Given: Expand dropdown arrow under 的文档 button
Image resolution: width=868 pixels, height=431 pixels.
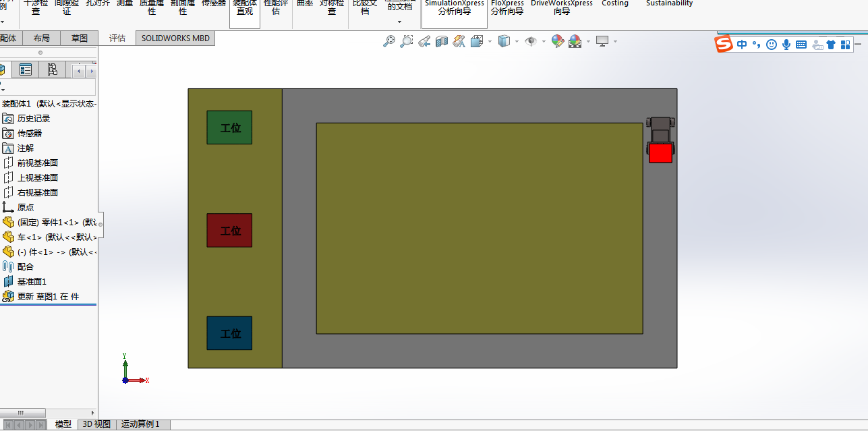Looking at the screenshot, I should pos(399,22).
